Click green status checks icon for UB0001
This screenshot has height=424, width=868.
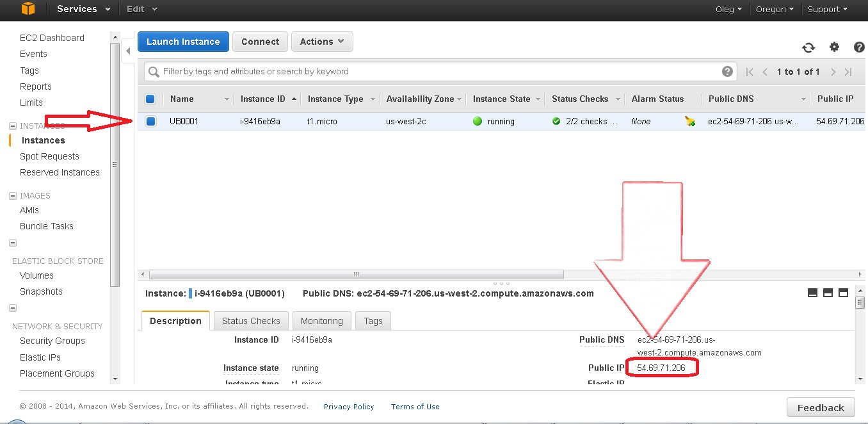click(x=556, y=121)
